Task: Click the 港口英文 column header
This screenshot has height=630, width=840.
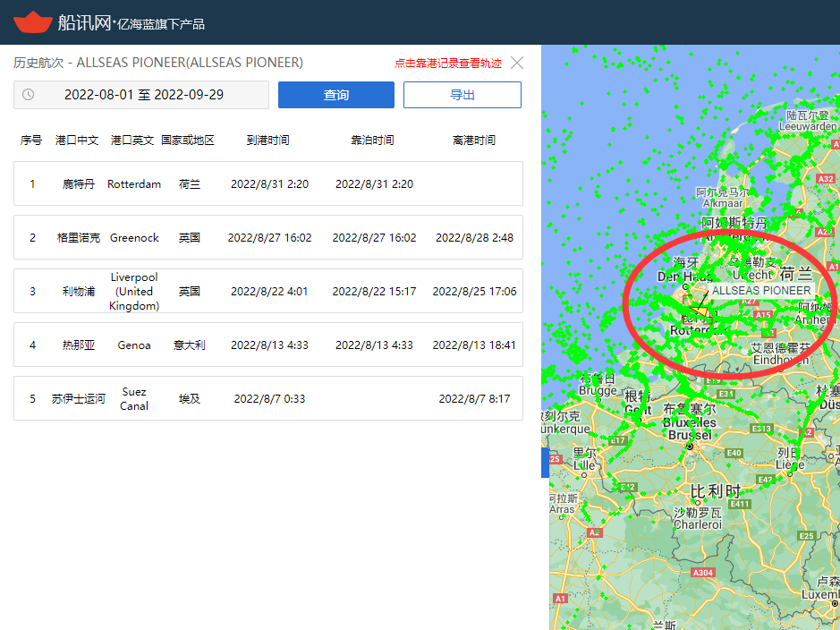Action: click(x=132, y=140)
